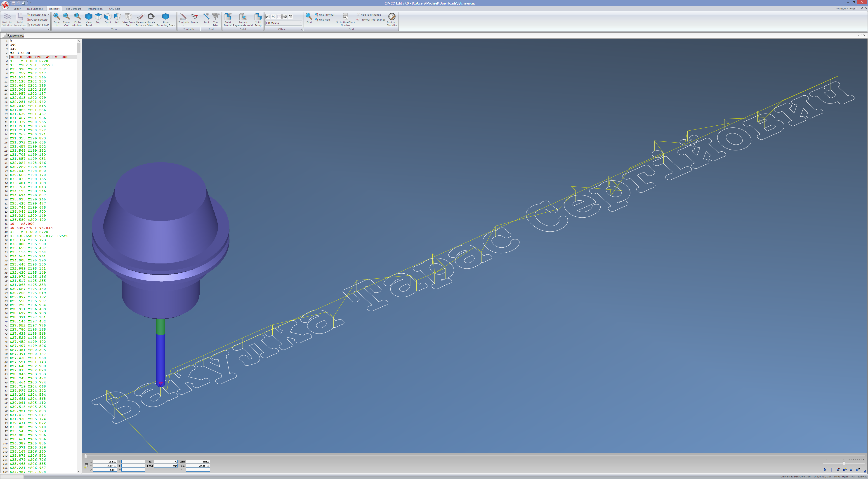
Task: Click the Solid Model icon
Action: pyautogui.click(x=228, y=17)
